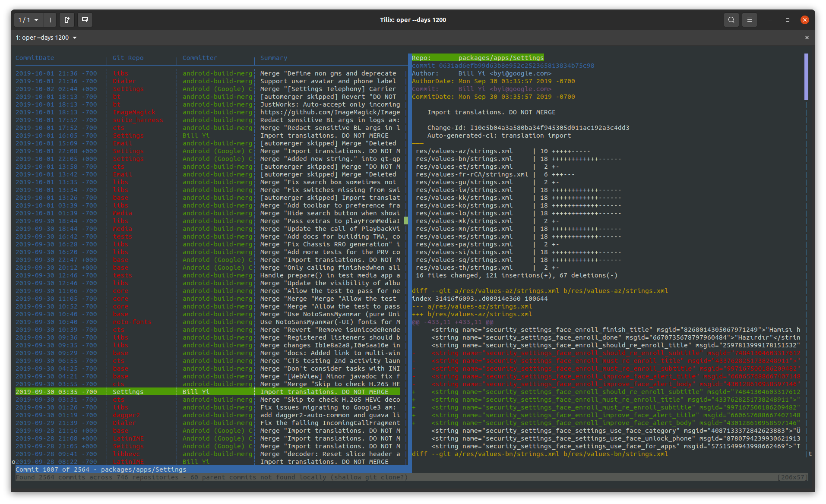
Task: Select the highlighted Bill Yi Settings commit row
Action: point(207,392)
